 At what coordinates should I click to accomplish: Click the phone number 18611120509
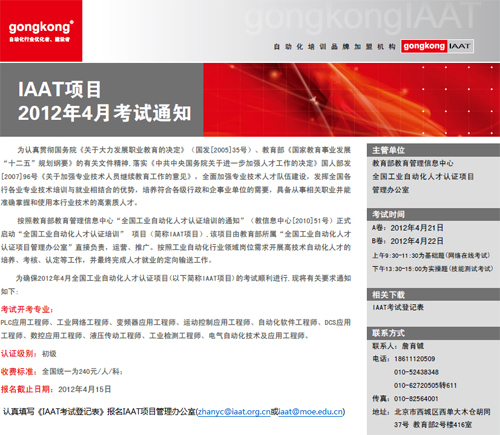point(414,359)
